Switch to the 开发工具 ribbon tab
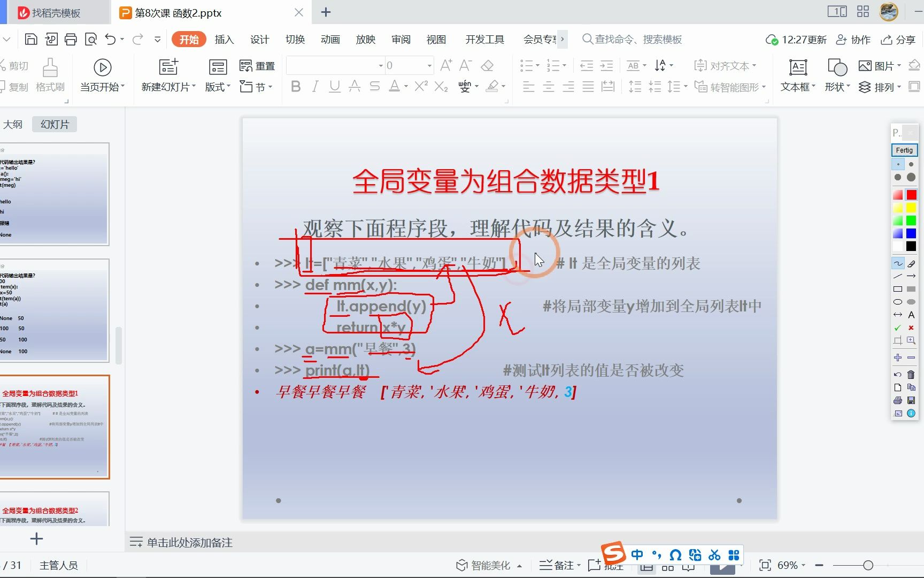 pos(484,39)
